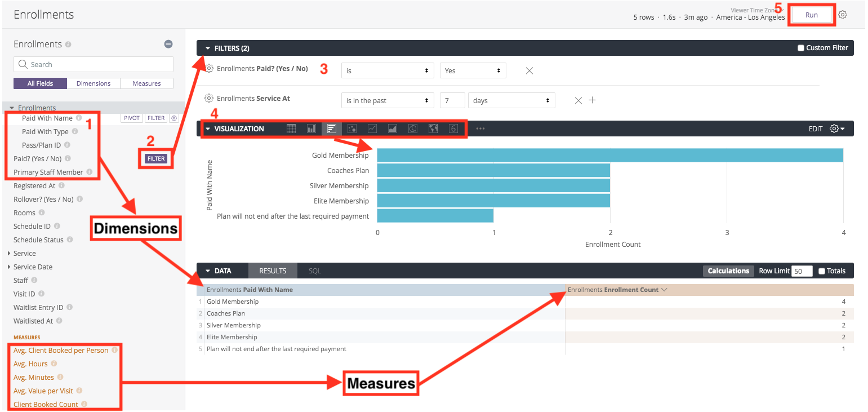Screen dimensions: 868x412
Task: Toggle the Totals checkbox
Action: [822, 271]
